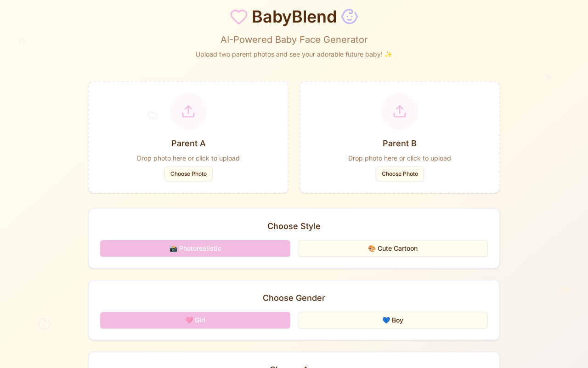Click the purple baby face logo icon

350,17
